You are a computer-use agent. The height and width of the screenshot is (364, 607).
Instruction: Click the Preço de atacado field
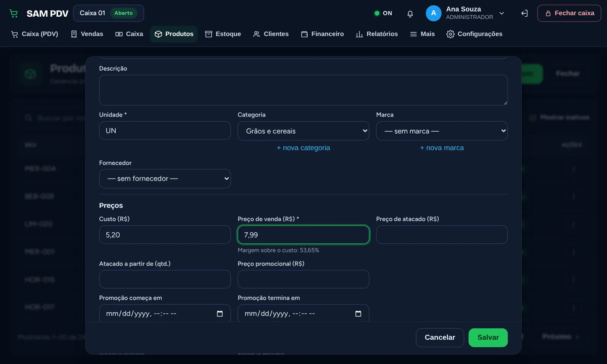click(442, 235)
